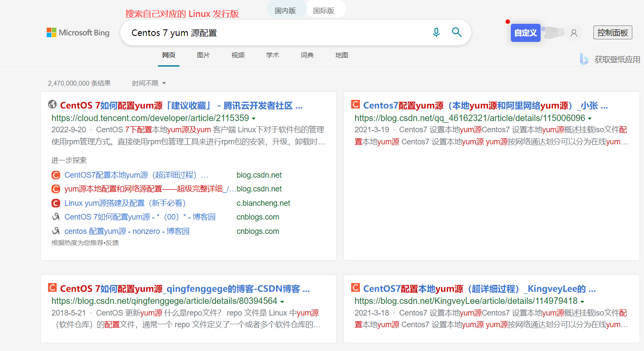This screenshot has height=351, width=644.
Task: Open suggestion yum源本地配置和网络源配置
Action: 151,189
